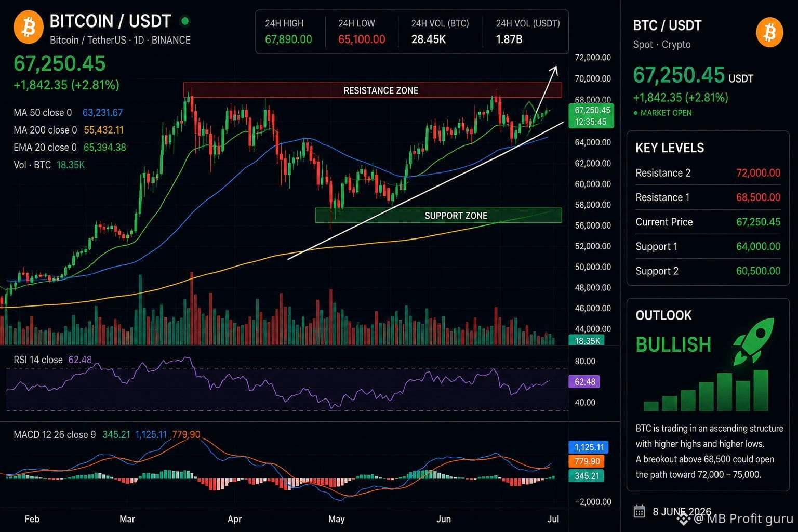This screenshot has height=532, width=798.
Task: Click the orange 779.90 signal badge
Action: click(x=587, y=461)
